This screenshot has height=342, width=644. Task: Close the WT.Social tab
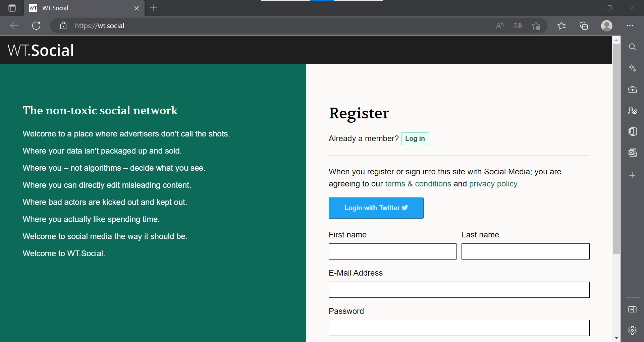pyautogui.click(x=137, y=8)
